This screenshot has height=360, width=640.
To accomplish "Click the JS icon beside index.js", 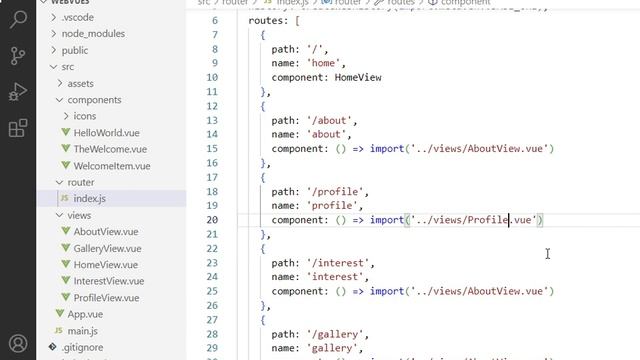I will 64,198.
